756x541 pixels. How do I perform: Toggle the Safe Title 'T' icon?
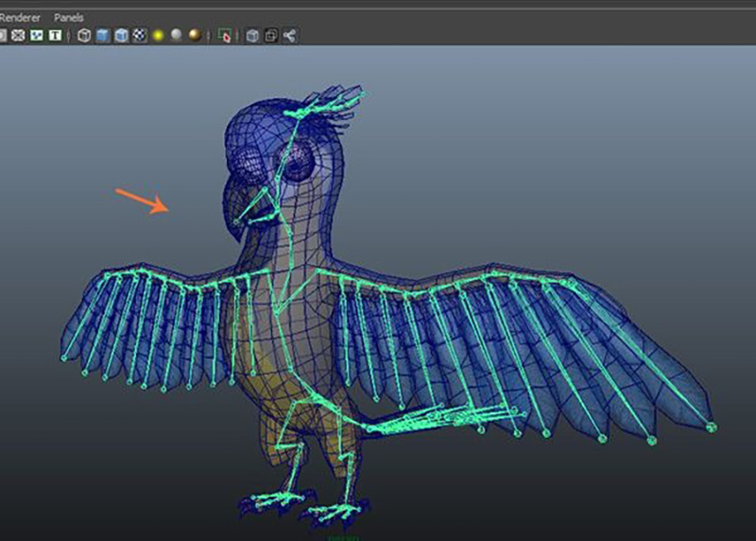pos(56,36)
